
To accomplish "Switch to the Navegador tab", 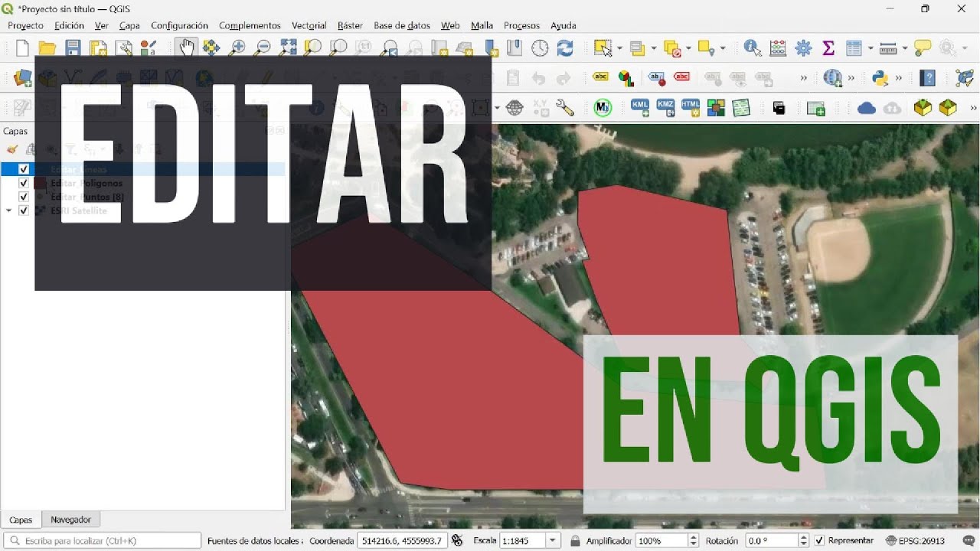I will coord(70,520).
